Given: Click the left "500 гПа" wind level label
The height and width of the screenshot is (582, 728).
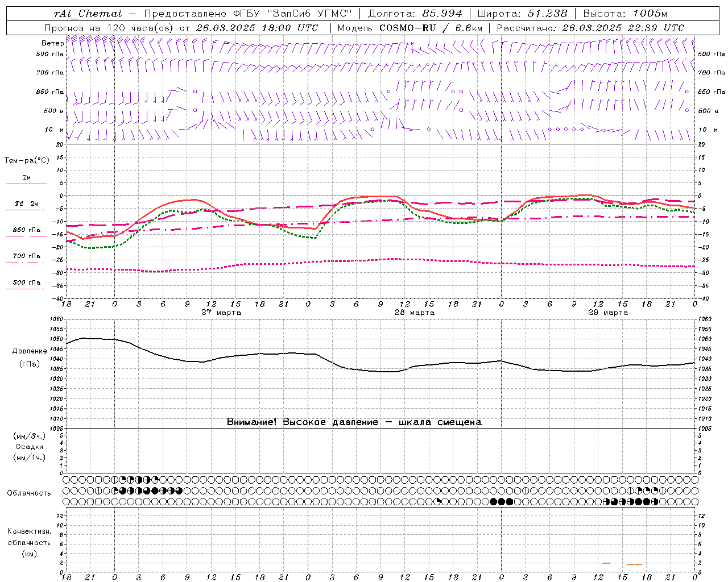Looking at the screenshot, I should pos(50,54).
